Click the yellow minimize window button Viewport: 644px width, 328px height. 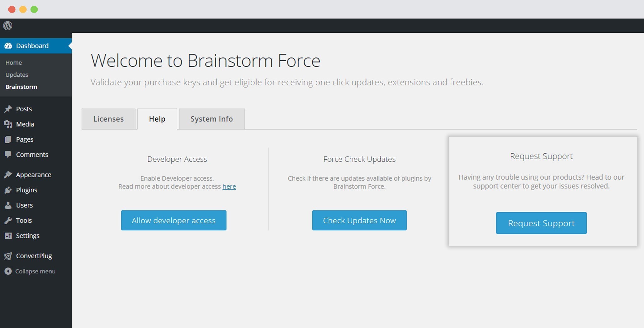[23, 9]
